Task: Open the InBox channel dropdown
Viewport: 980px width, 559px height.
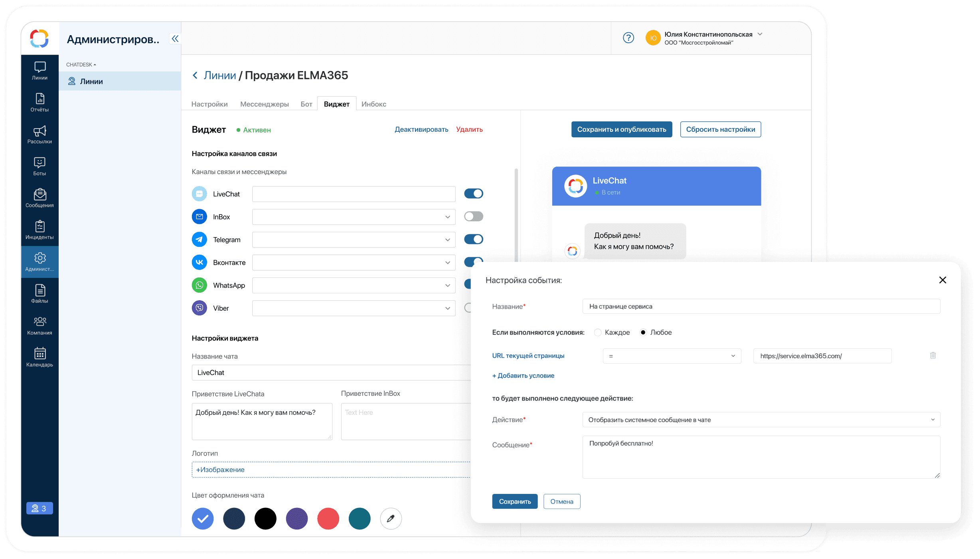Action: click(x=354, y=217)
